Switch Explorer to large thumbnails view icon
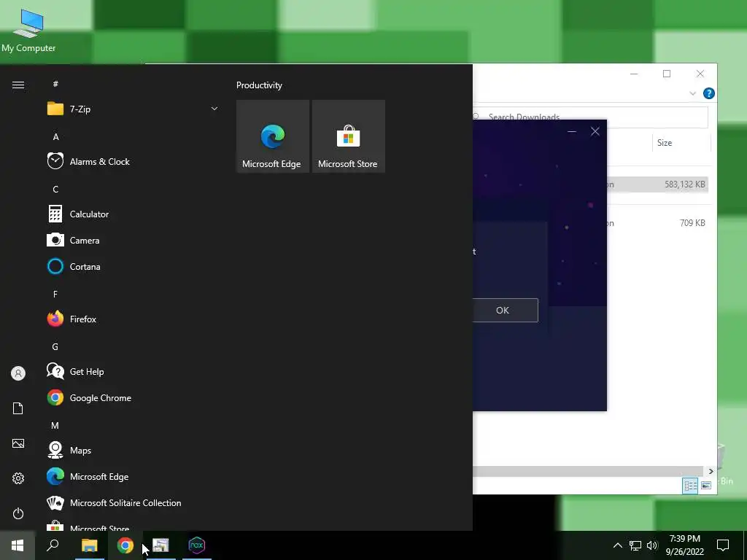The image size is (747, 560). click(706, 486)
